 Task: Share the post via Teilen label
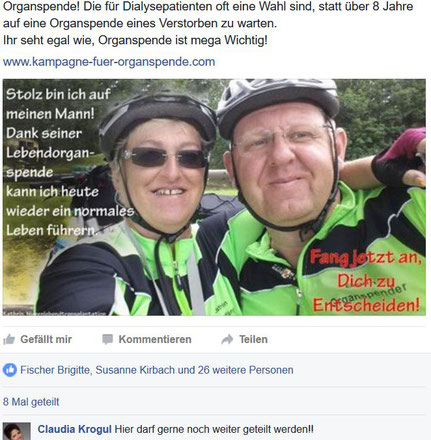253,339
